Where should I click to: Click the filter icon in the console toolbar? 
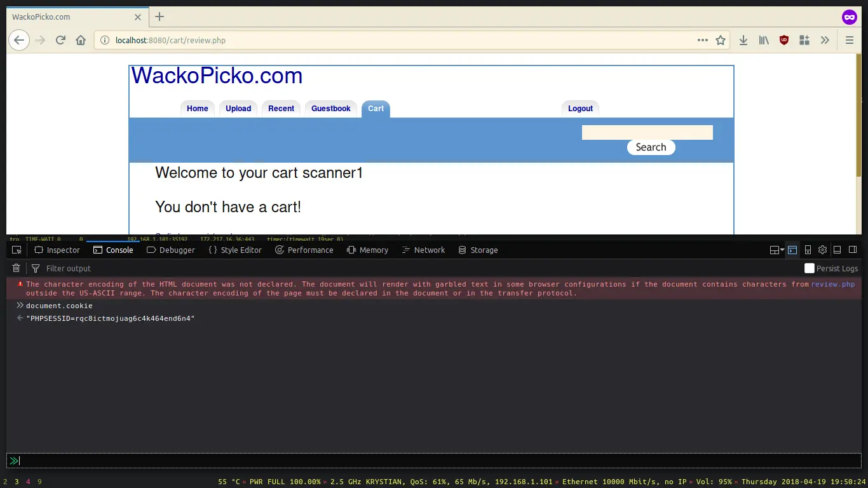click(x=36, y=268)
